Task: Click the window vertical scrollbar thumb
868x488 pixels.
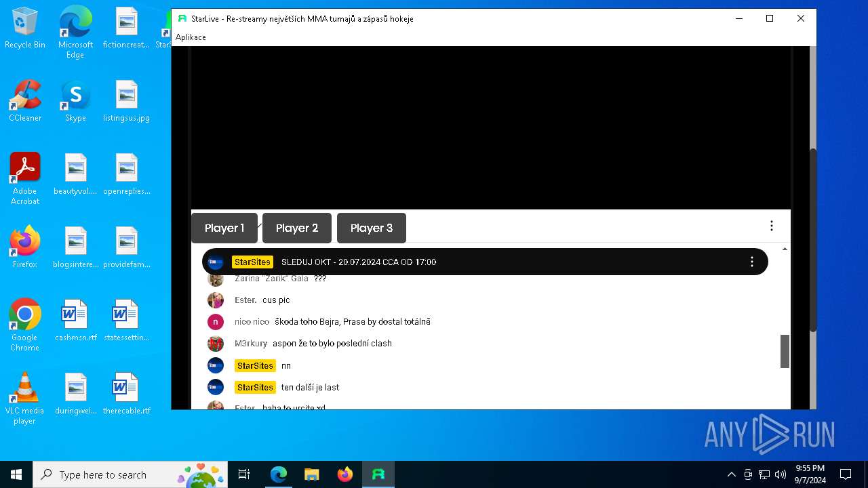Action: (813, 239)
